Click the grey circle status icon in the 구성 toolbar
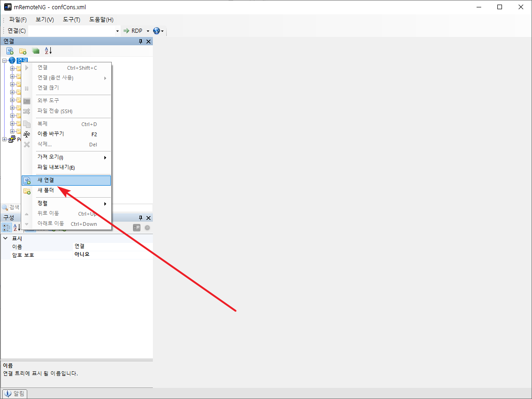Viewport: 532px width, 399px height. [x=147, y=228]
